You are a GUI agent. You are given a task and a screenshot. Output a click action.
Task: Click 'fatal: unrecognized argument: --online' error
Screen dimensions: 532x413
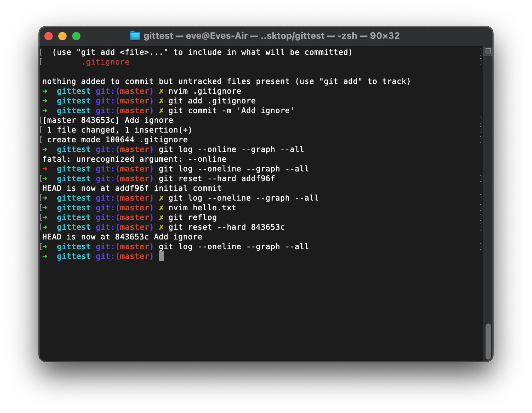(x=135, y=159)
